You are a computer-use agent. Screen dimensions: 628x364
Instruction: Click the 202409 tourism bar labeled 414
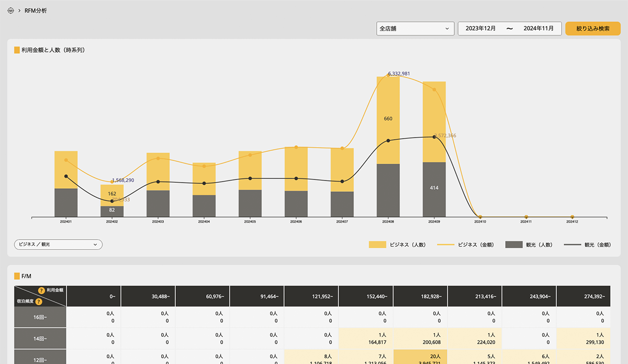(x=434, y=189)
